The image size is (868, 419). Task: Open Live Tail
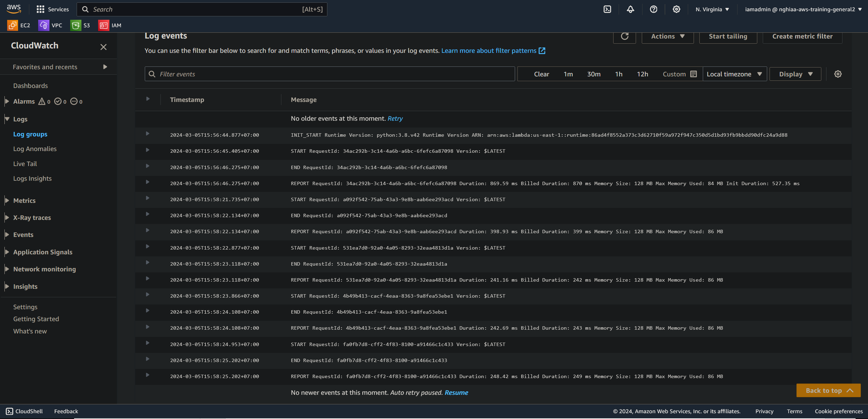[25, 164]
